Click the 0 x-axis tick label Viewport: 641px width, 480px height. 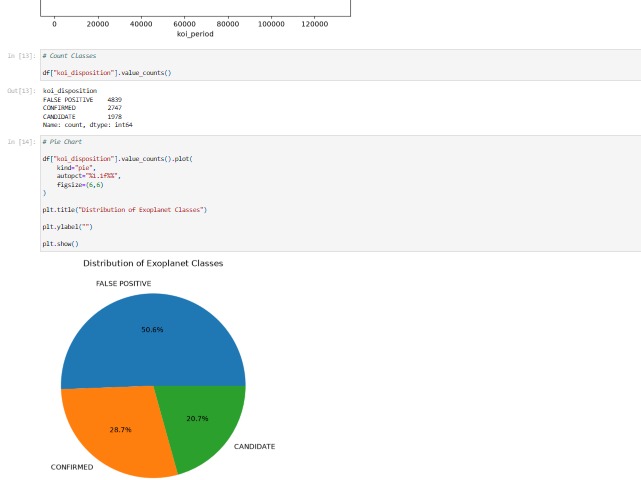(54, 24)
